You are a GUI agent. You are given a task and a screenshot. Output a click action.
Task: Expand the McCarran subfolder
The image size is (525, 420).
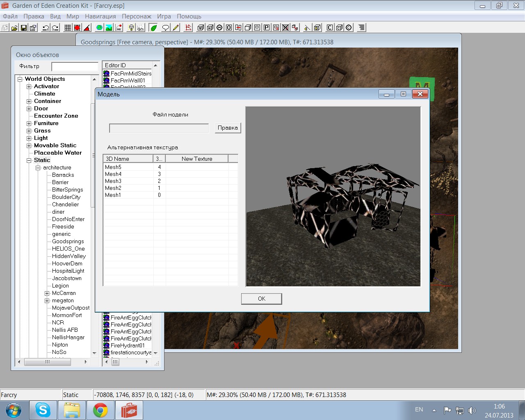(x=47, y=293)
